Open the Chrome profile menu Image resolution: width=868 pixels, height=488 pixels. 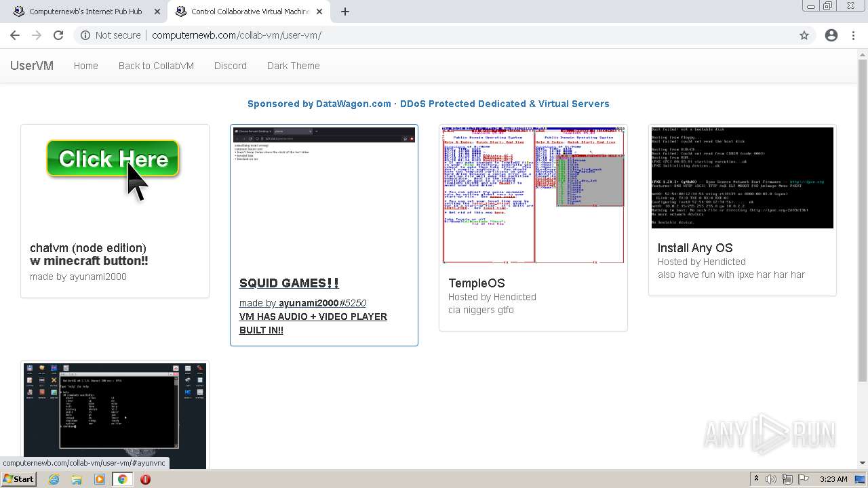click(831, 35)
